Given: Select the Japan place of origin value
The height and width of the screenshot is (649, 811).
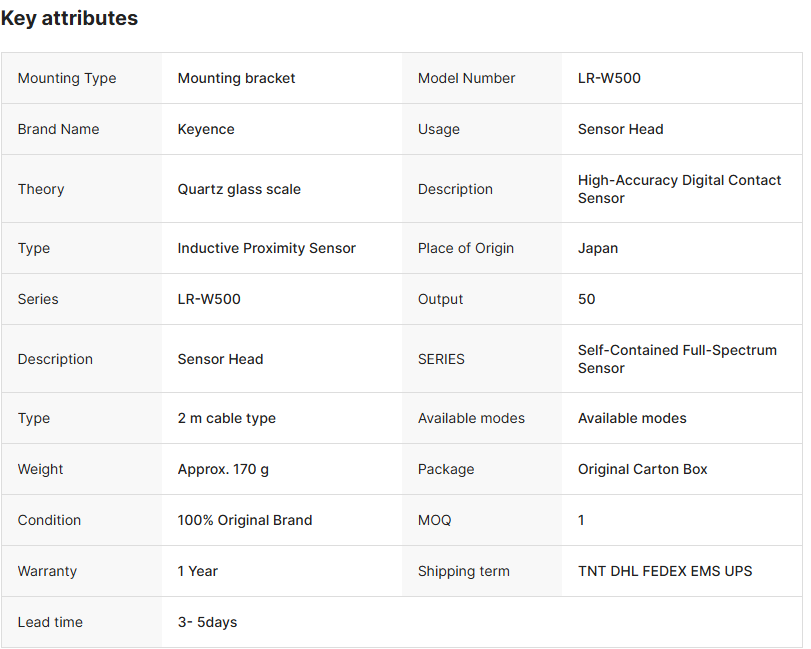Looking at the screenshot, I should coord(598,248).
